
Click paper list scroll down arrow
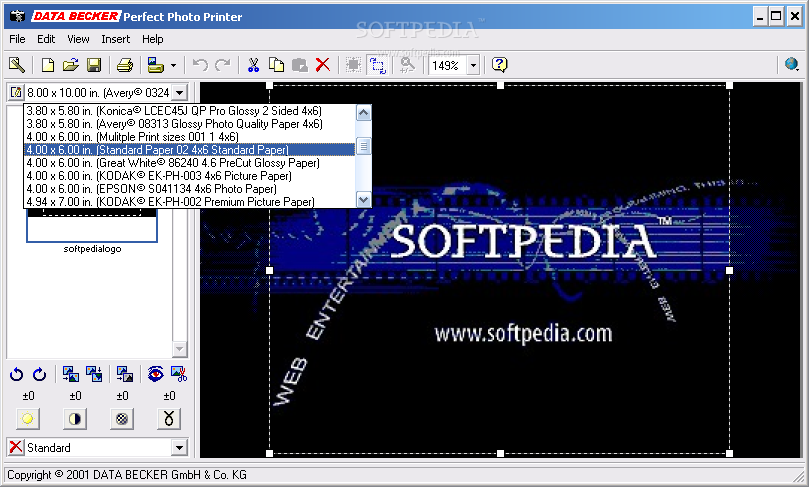(364, 200)
